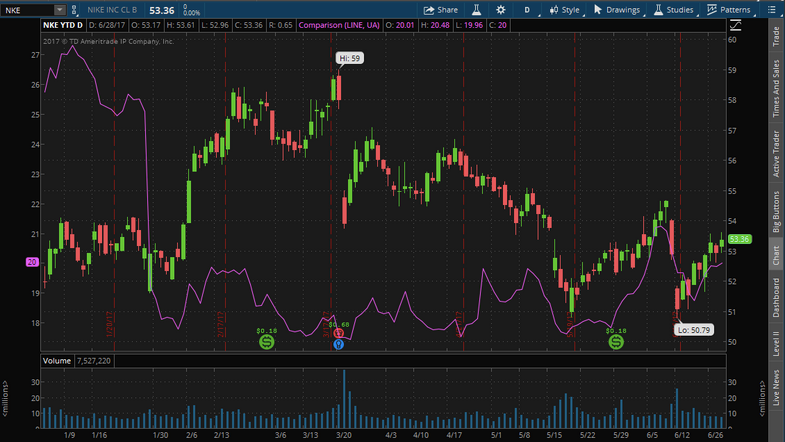Click the dividend icon near 5/29
The height and width of the screenshot is (442, 785).
(x=616, y=342)
